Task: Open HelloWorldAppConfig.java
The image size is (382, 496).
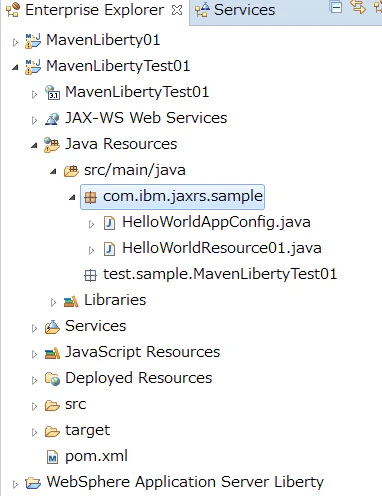Action: coord(216,222)
